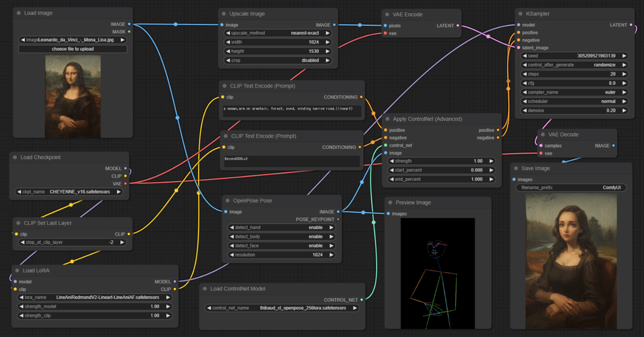Click the control_net input port on Apply ControlNet
The image size is (644, 337).
coord(386,145)
